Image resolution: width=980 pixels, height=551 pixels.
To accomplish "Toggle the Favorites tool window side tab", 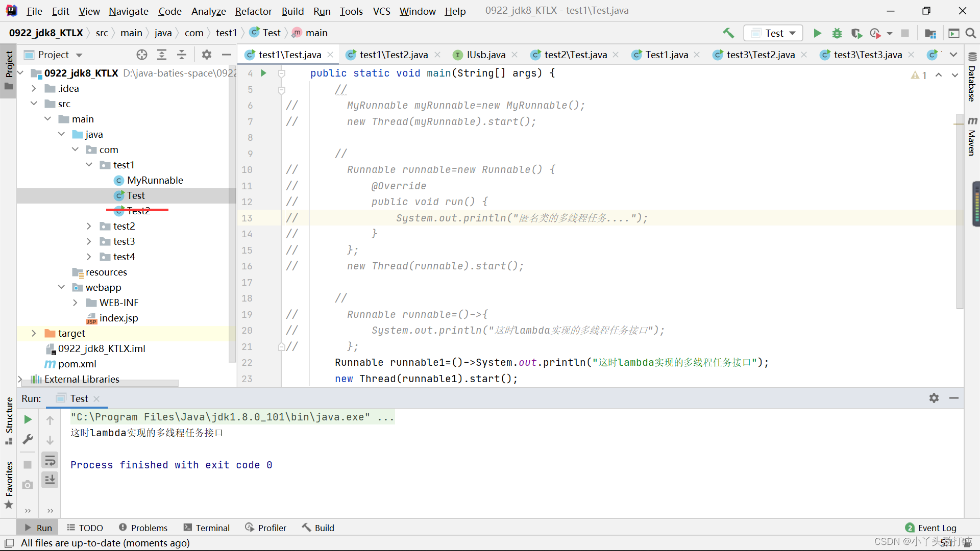I will click(9, 485).
